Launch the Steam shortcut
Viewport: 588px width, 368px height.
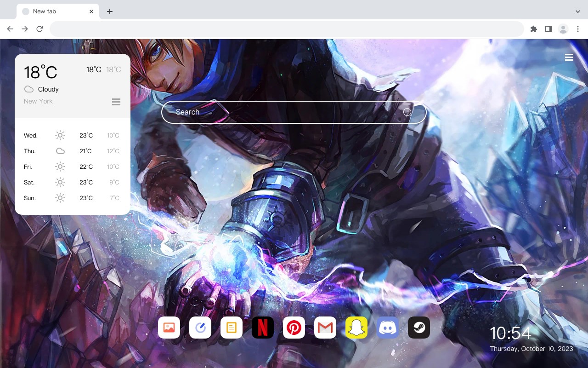coord(419,328)
